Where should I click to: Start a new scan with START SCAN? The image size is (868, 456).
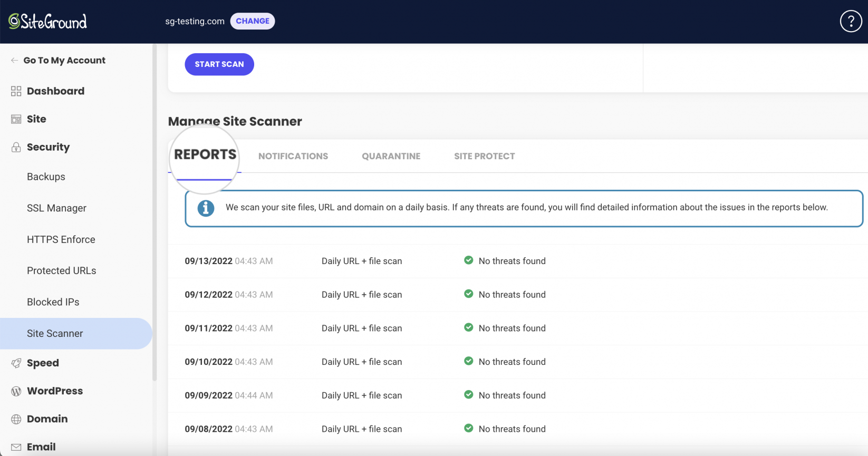[x=219, y=64]
